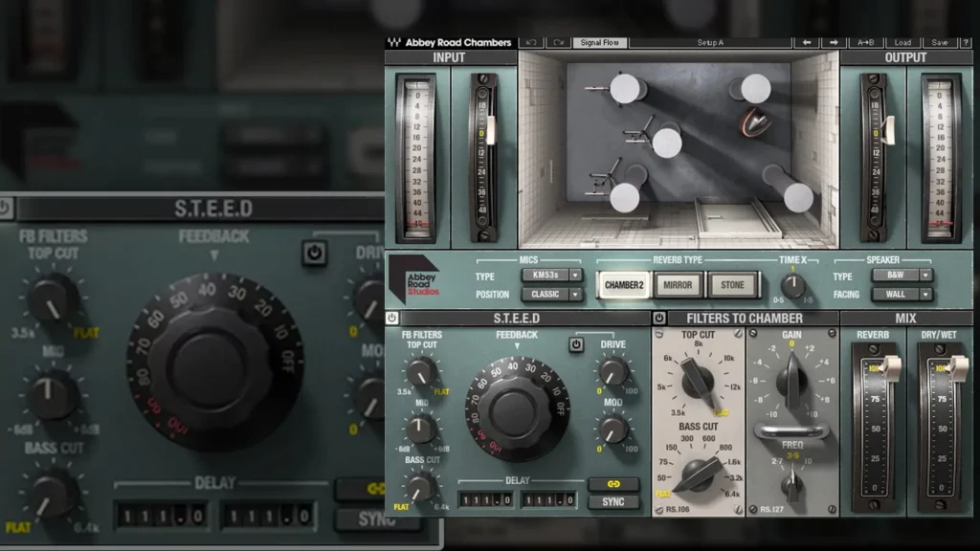Click the FB Filters Bass Cut knob in S.T.E.E.D
This screenshot has width=980, height=551.
click(x=421, y=486)
